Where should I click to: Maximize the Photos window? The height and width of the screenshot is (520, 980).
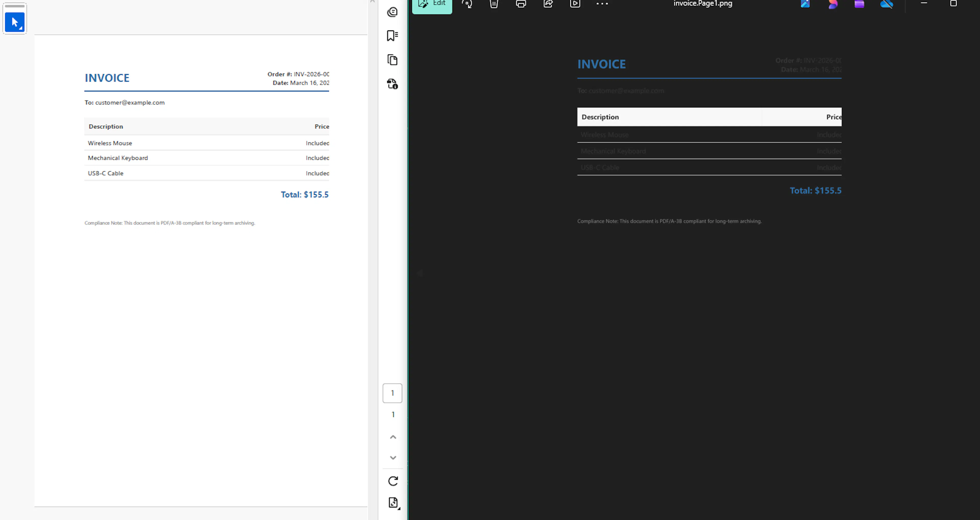coord(953,3)
